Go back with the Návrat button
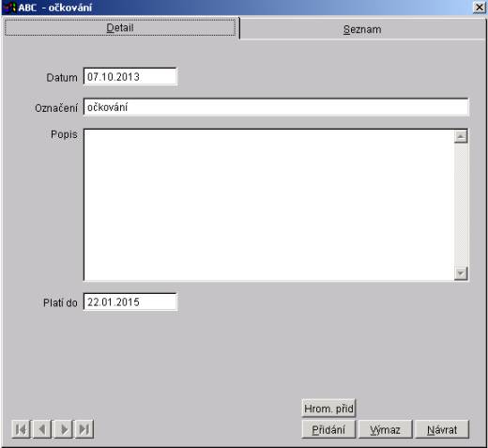Viewport: 488px width, 448px height. pos(442,429)
